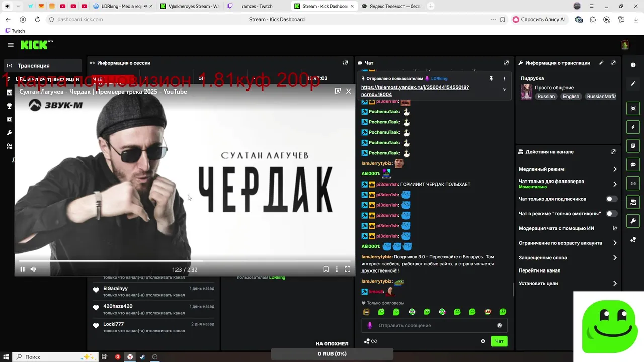The height and width of the screenshot is (362, 644).
Task: Select the English tag
Action: (x=571, y=96)
